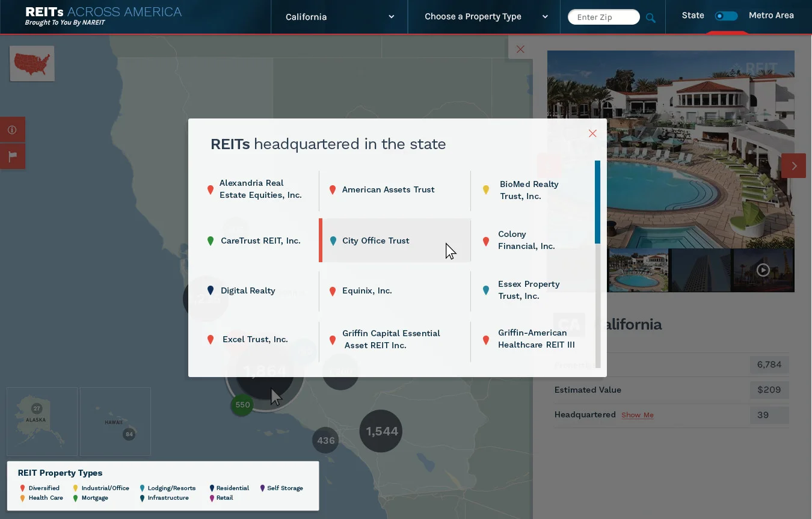
Task: Open the California state dropdown
Action: 339,17
